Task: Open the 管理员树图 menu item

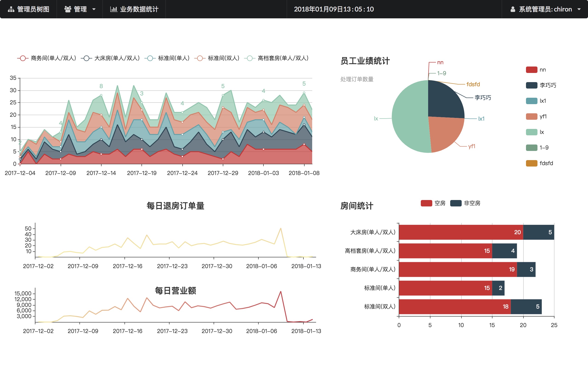Action: [x=33, y=9]
